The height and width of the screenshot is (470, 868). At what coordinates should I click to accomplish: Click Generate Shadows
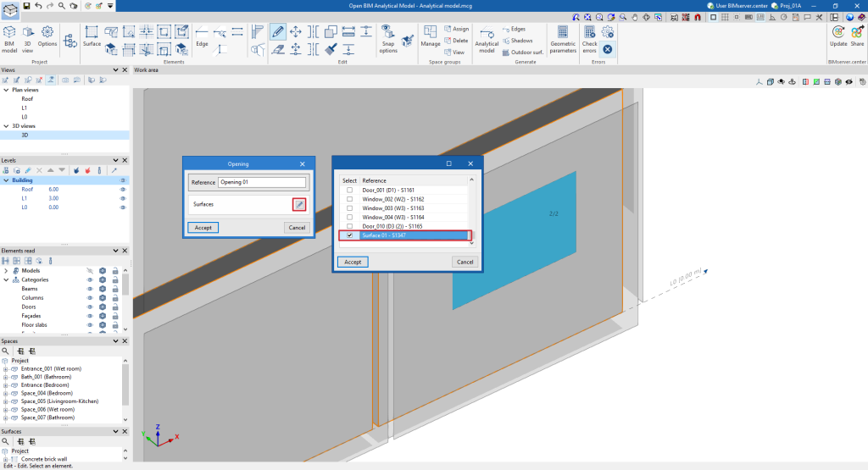coord(518,41)
